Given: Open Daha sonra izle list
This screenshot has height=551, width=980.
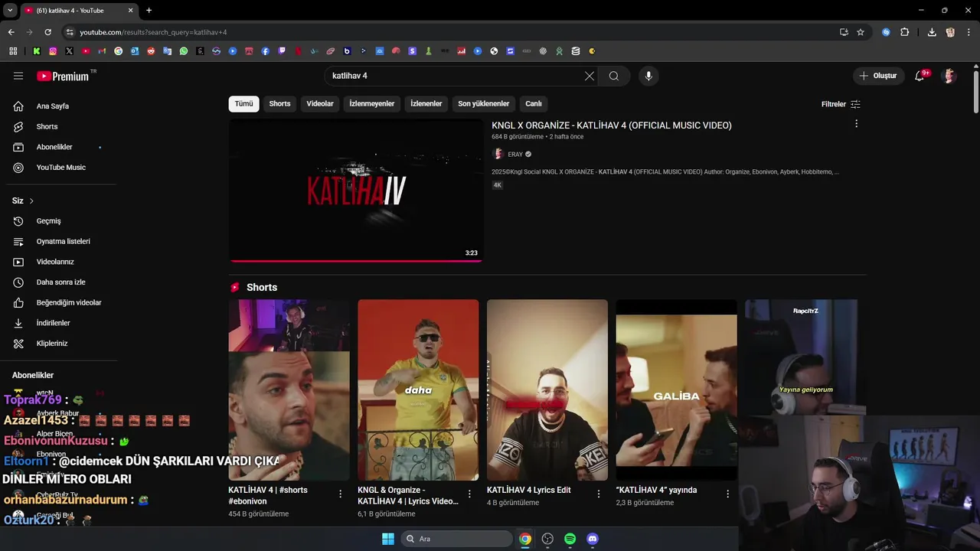Looking at the screenshot, I should (61, 282).
